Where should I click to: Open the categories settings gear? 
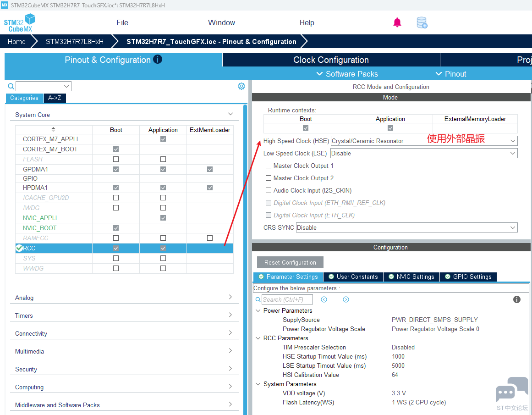[x=241, y=86]
